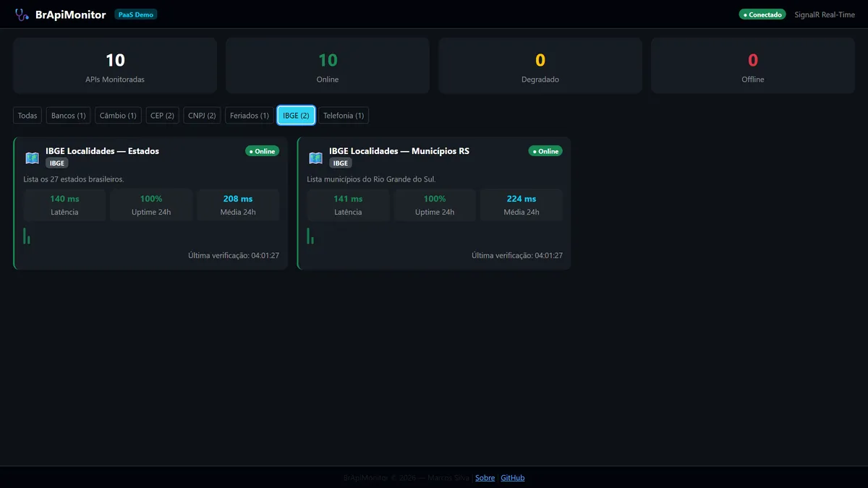Click the "SignalR Real-Time" label
The height and width of the screenshot is (488, 868).
coord(825,14)
